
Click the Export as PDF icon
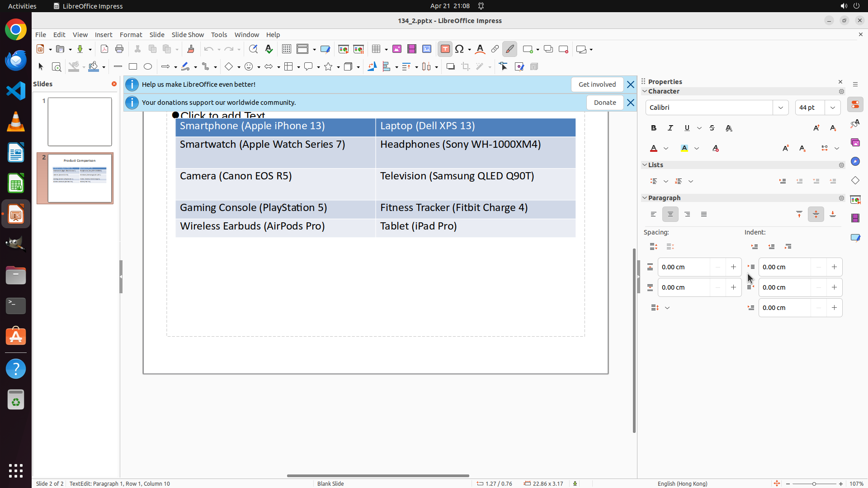(104, 49)
